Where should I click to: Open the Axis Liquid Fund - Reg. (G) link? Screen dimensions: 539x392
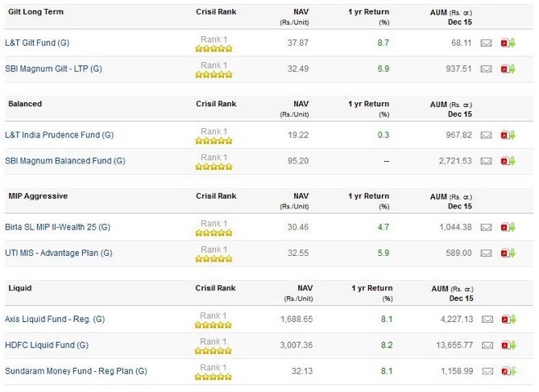point(55,320)
